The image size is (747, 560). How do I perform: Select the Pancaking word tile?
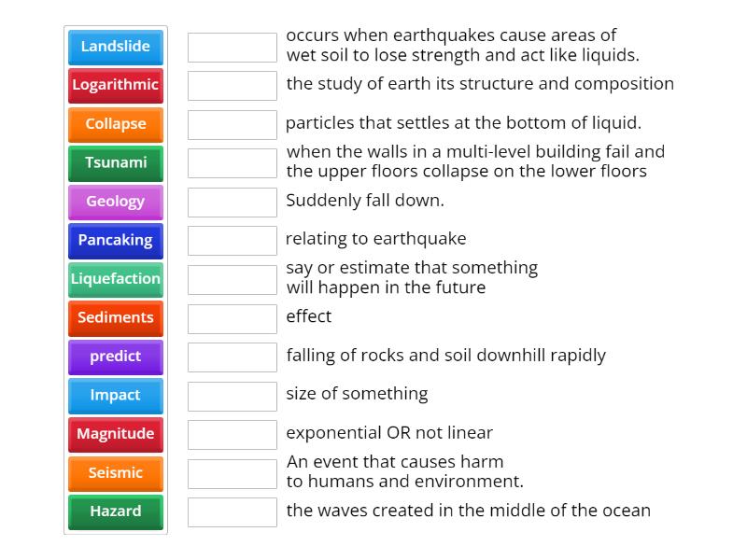coord(116,240)
